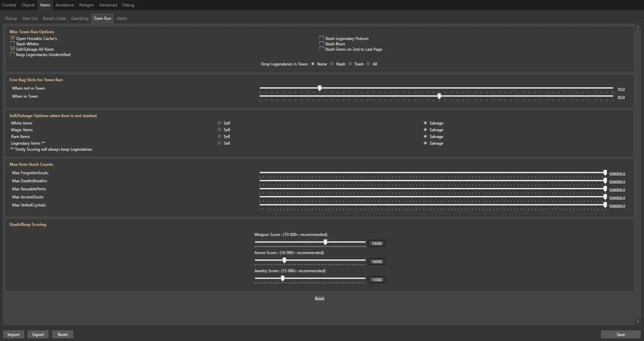The image size is (644, 341).
Task: Uncheck Open Horadric Cache's option
Action: pos(13,38)
